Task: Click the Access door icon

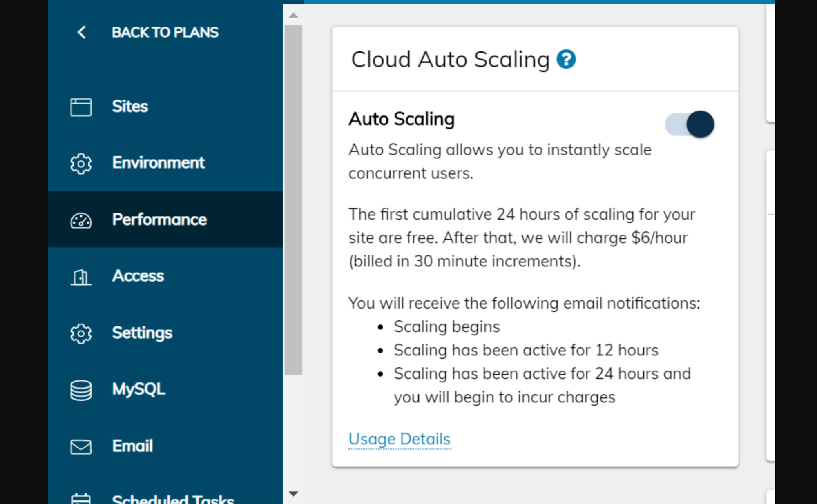Action: pos(81,277)
